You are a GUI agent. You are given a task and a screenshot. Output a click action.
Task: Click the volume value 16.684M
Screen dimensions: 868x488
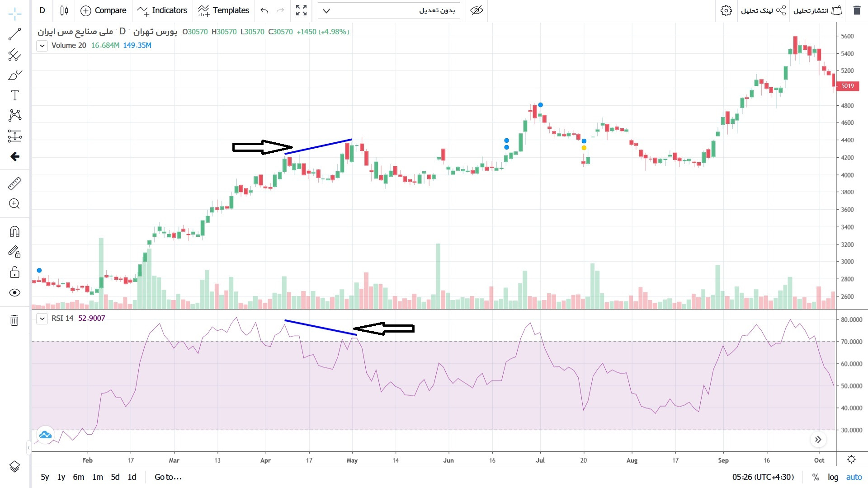(105, 46)
